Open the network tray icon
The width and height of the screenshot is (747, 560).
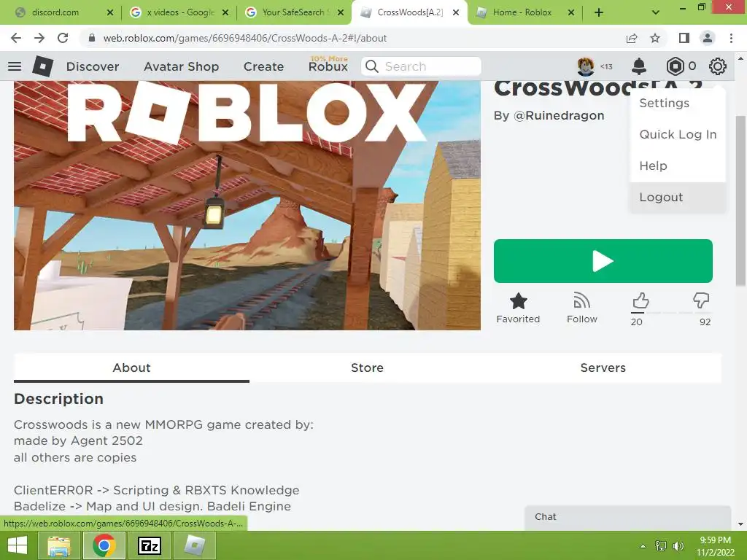pyautogui.click(x=661, y=545)
